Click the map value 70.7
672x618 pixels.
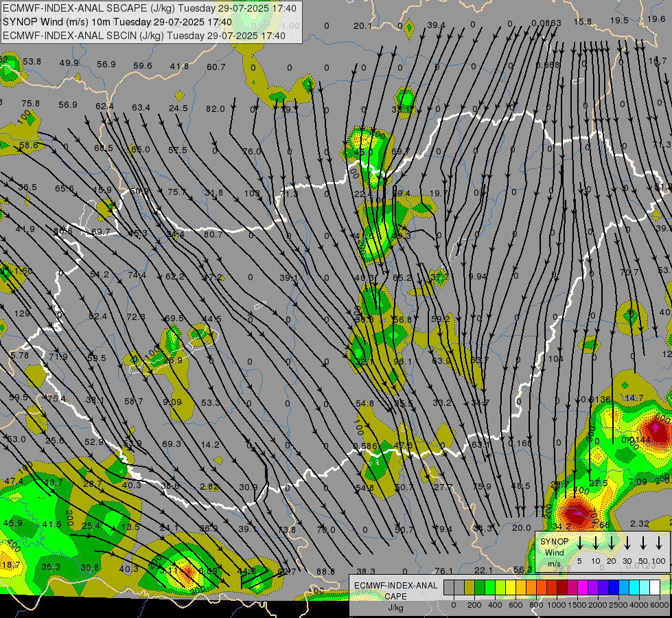pos(629,273)
